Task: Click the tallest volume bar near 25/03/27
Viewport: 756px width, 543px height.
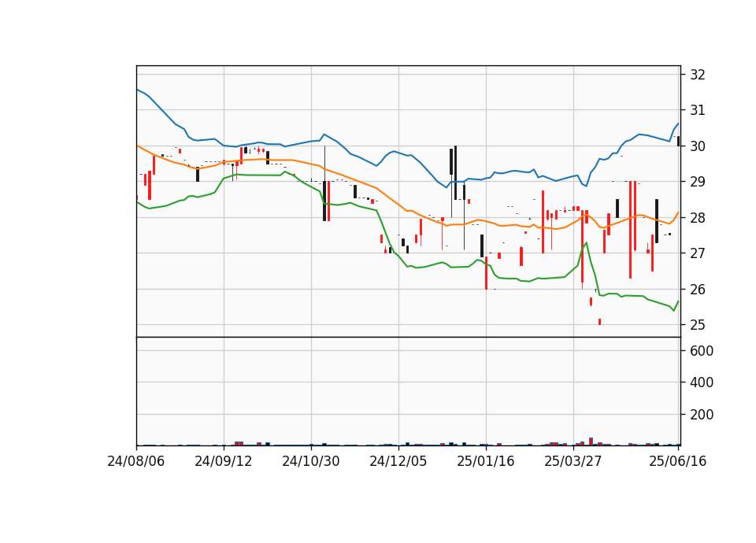Action: 591,441
